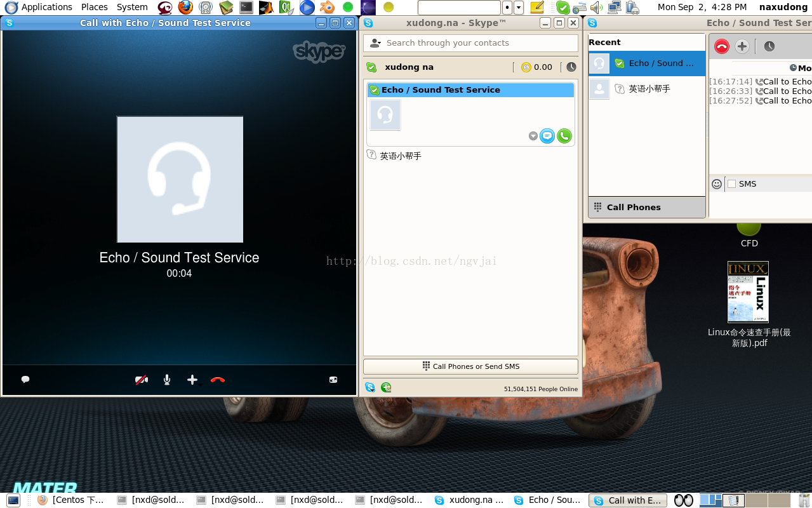Click the Echo avatar in call window

(x=180, y=179)
